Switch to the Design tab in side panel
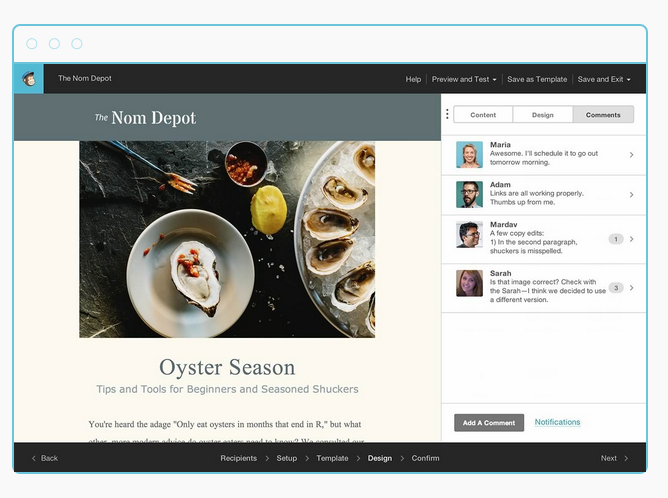The height and width of the screenshot is (498, 668). (543, 115)
